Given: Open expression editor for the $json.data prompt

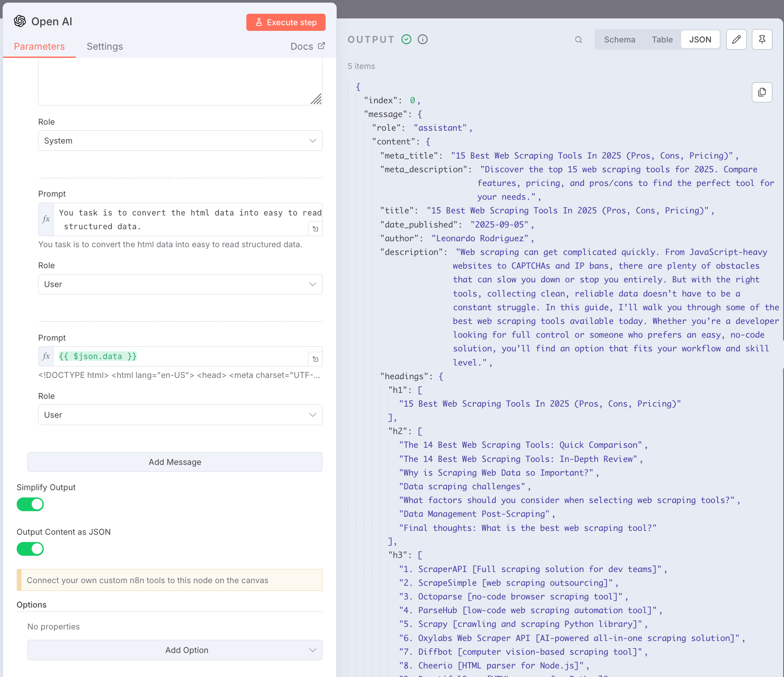Looking at the screenshot, I should coord(315,359).
